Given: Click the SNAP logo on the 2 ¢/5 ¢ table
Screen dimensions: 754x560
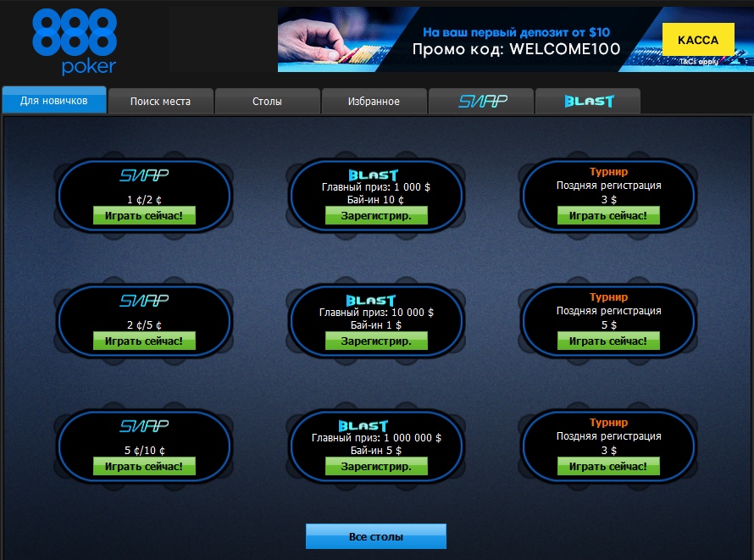Looking at the screenshot, I should (x=144, y=301).
